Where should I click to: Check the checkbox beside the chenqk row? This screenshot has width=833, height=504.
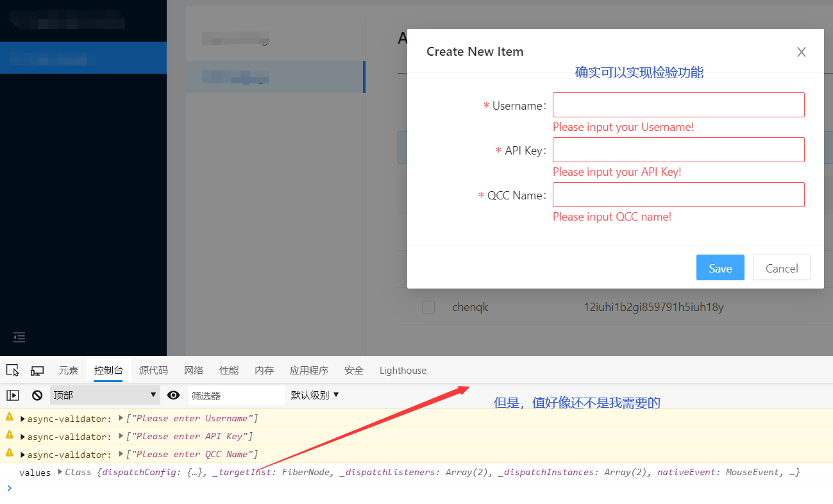tap(428, 307)
